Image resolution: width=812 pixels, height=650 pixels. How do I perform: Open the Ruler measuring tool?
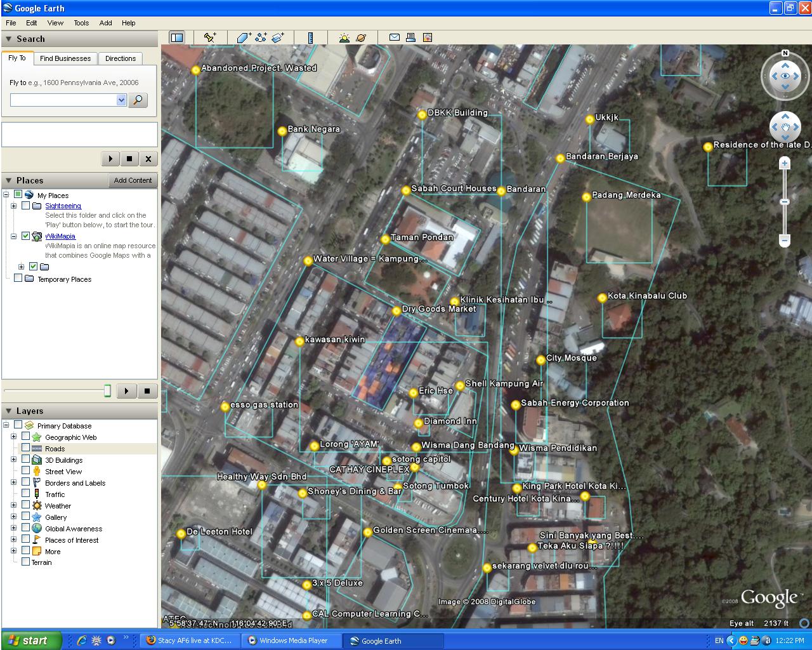[x=310, y=38]
